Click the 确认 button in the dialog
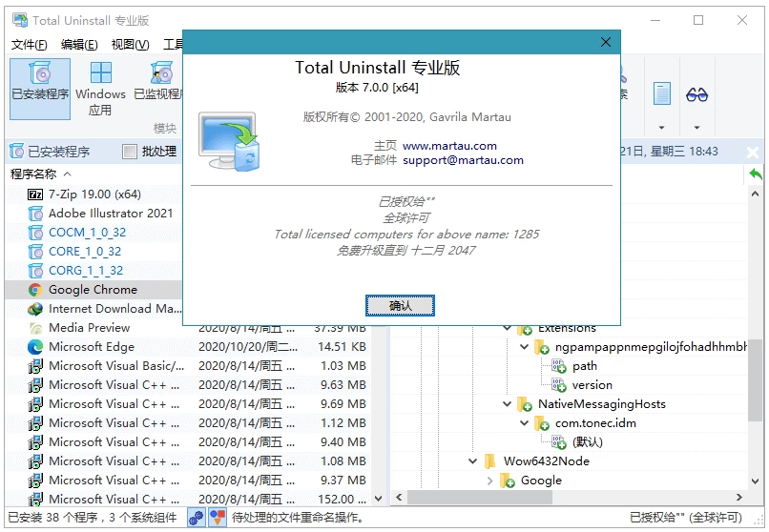The width and height of the screenshot is (769, 532). coord(400,306)
